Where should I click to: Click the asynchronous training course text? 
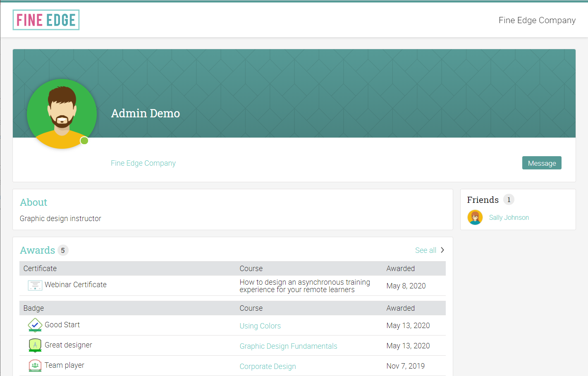click(305, 286)
